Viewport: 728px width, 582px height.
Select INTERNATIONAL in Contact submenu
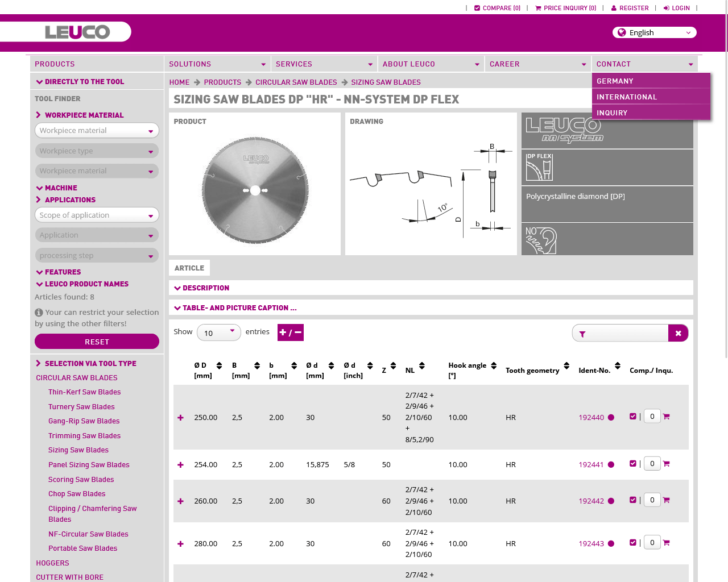coord(651,97)
